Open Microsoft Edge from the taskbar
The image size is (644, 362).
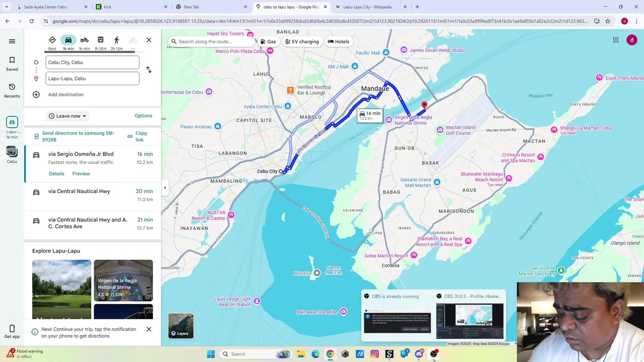pyautogui.click(x=315, y=354)
